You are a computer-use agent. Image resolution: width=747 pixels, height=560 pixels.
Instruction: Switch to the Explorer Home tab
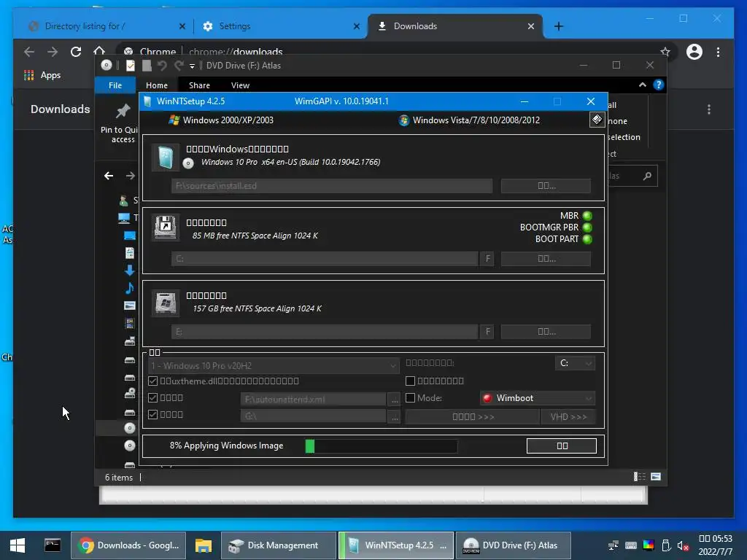(157, 85)
